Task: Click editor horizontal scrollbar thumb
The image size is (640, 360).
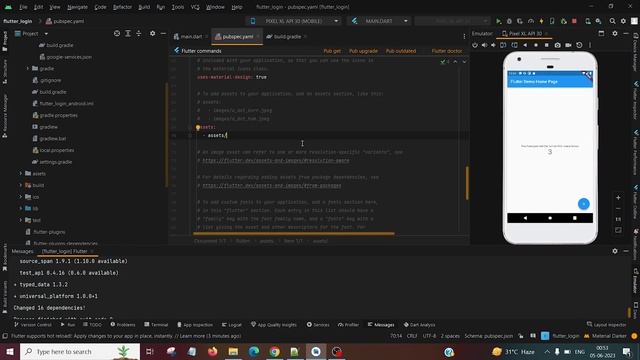Action: pyautogui.click(x=294, y=234)
